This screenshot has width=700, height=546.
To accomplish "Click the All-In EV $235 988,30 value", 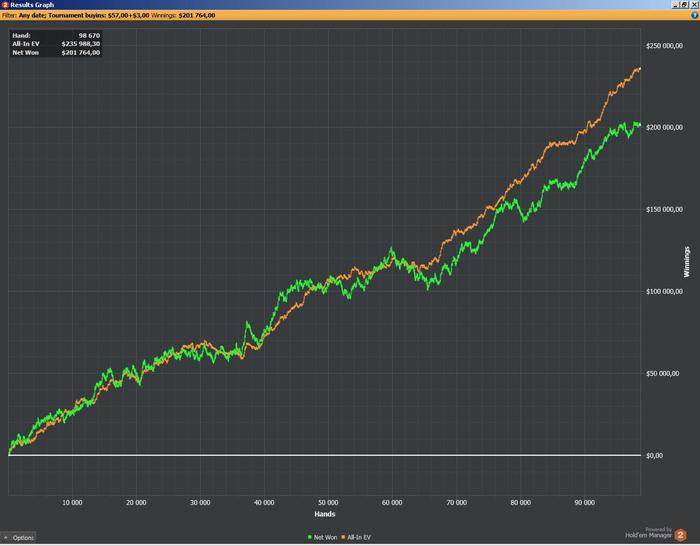I will tap(81, 44).
